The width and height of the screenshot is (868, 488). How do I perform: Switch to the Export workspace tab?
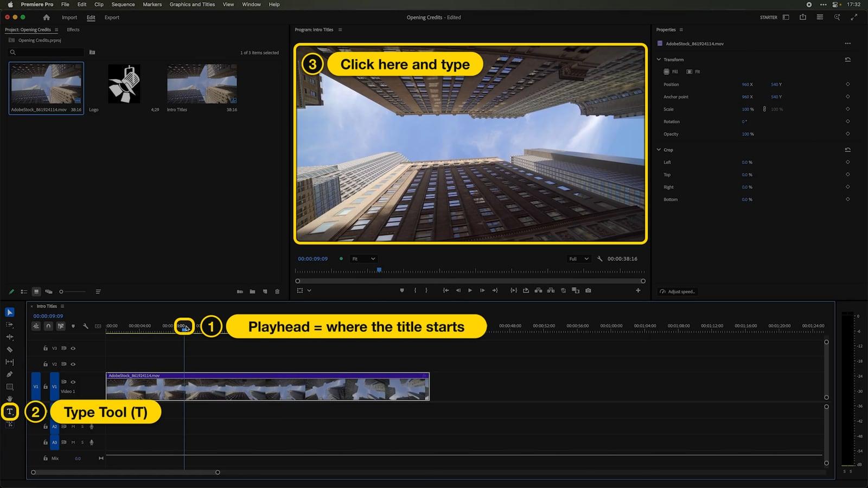[112, 17]
